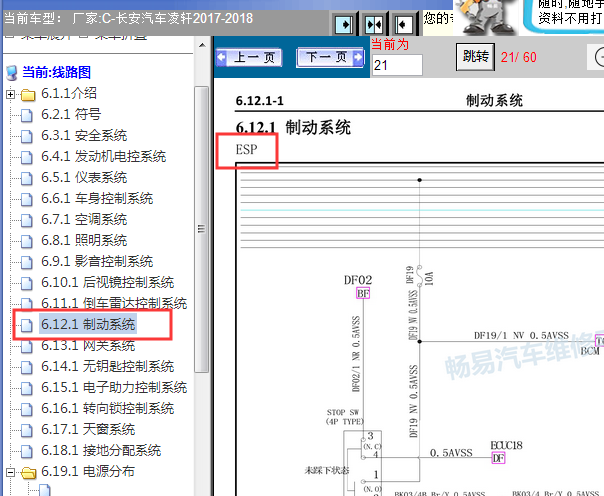Select 6.2.1 符号 in the tree

[x=71, y=114]
